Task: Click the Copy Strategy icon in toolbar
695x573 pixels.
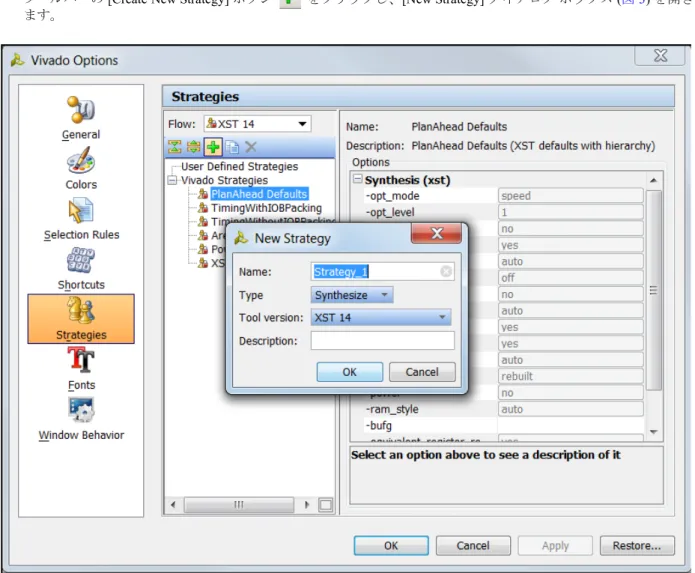Action: pyautogui.click(x=232, y=147)
